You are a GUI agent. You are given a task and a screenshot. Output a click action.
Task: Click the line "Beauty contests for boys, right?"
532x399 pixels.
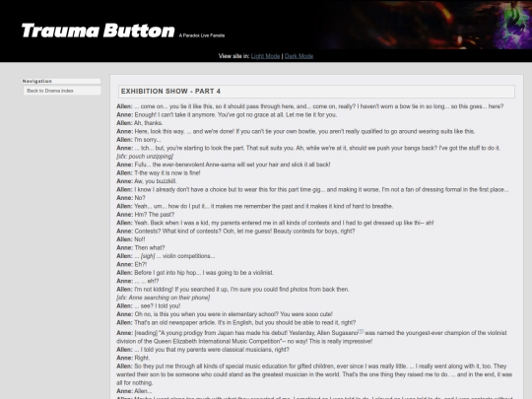235,232
